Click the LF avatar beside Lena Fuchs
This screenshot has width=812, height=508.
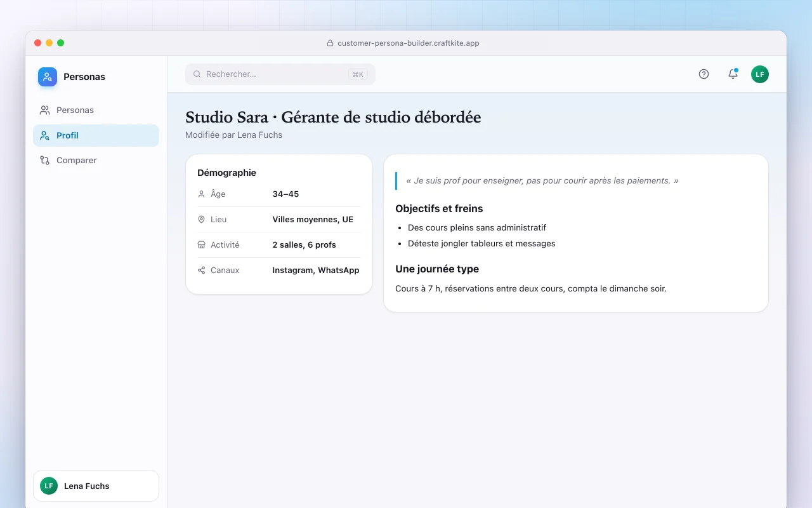pyautogui.click(x=49, y=486)
